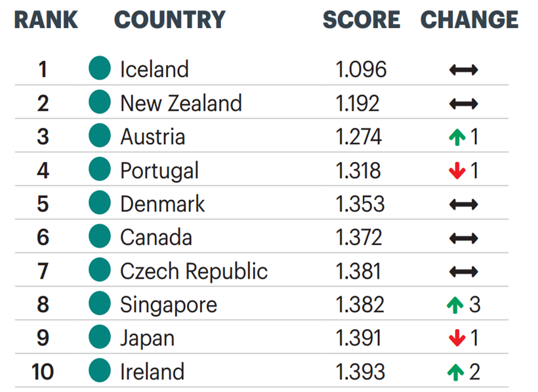Screen dimensions: 538x392
Task: Click the COUNTRY column header
Action: (x=169, y=20)
